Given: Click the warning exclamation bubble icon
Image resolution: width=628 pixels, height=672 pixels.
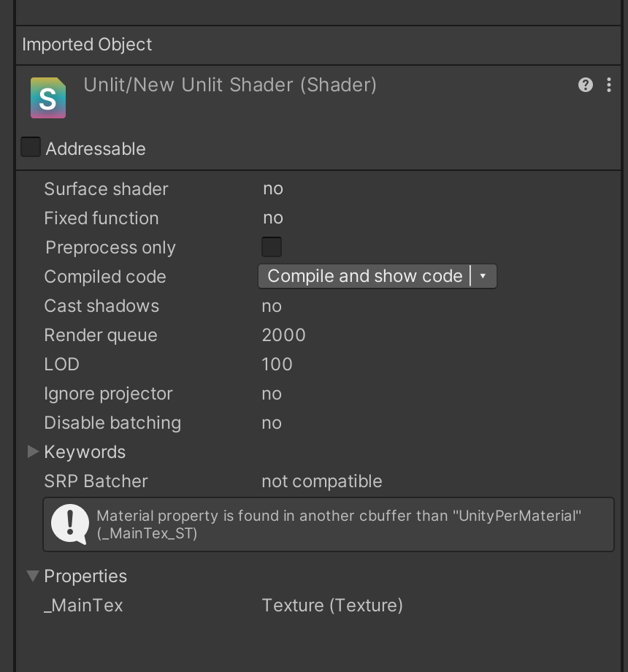Looking at the screenshot, I should [70, 524].
